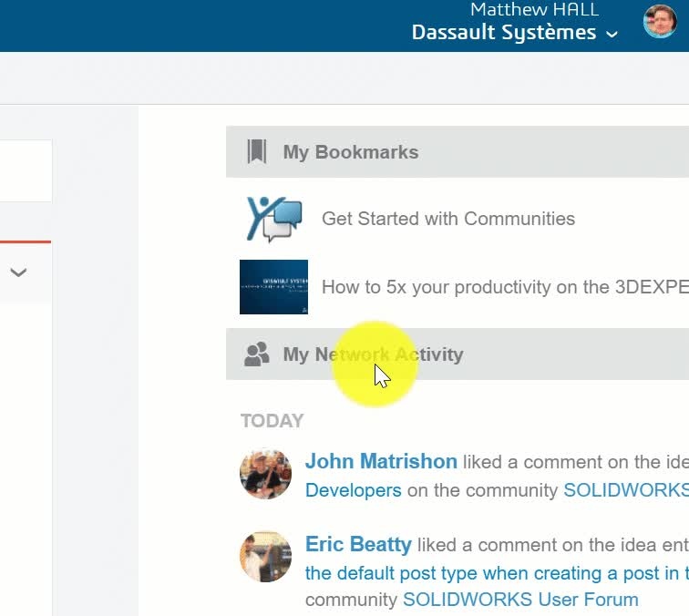
Task: Open the My Bookmarks section header
Action: click(x=458, y=151)
